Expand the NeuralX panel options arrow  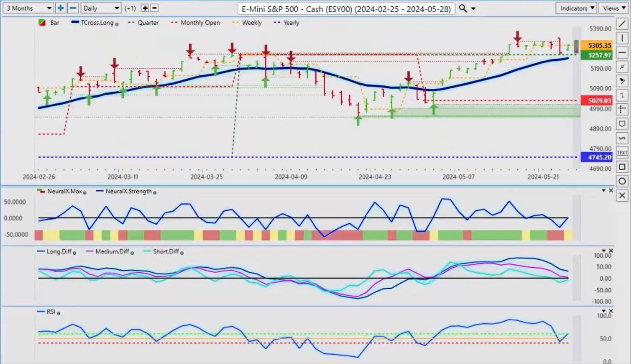[x=604, y=191]
